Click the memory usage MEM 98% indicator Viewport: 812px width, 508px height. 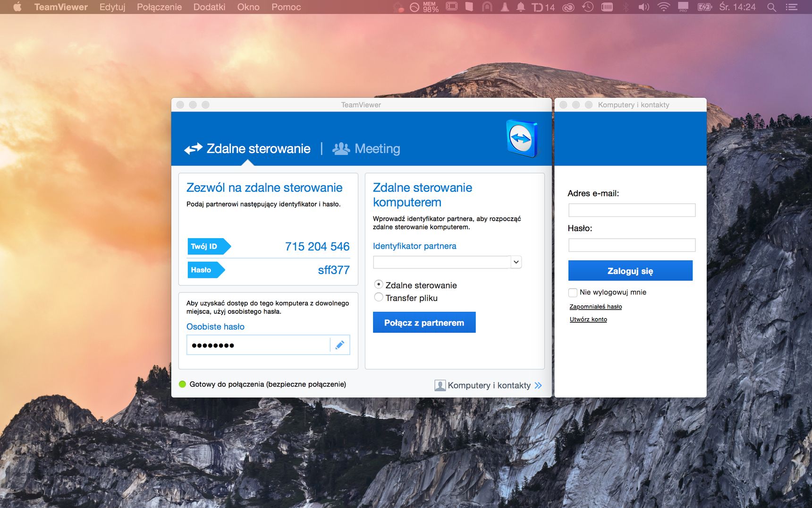[431, 7]
